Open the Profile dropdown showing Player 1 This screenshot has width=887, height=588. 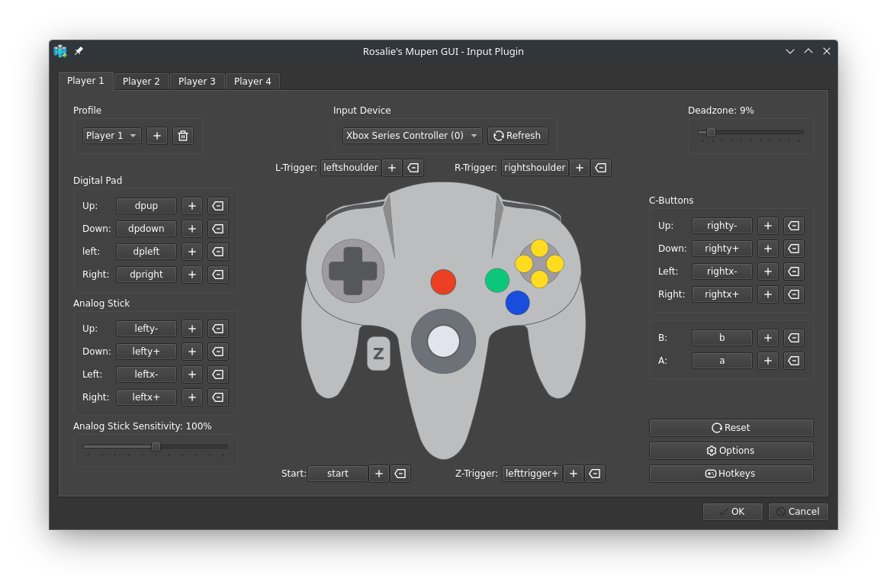[x=111, y=136]
